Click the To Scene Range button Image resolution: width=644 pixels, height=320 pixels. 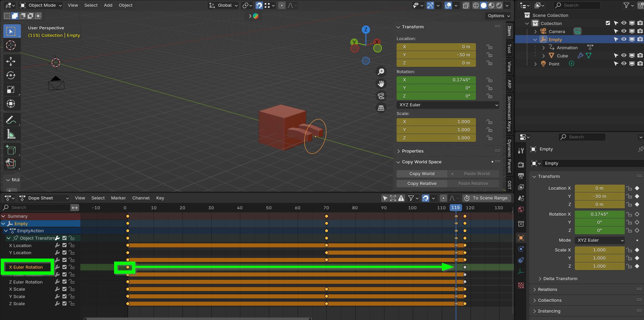pyautogui.click(x=486, y=198)
